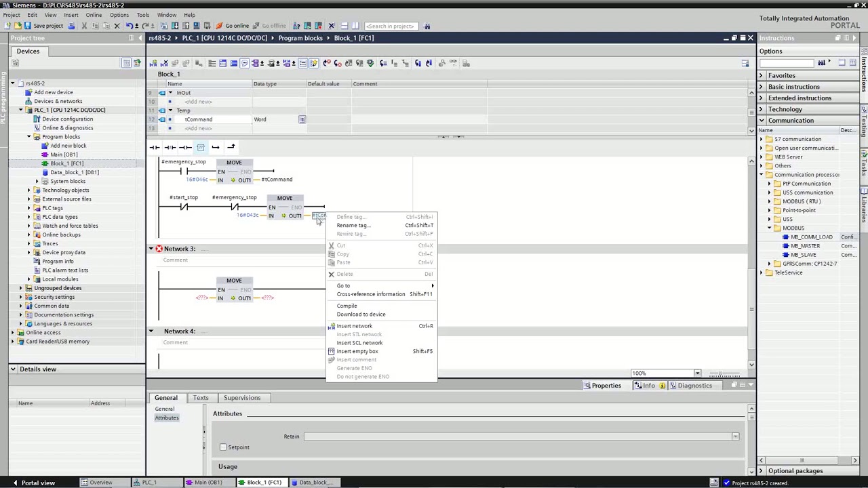
Task: Collapse Network 4 with its triangle
Action: (151, 331)
